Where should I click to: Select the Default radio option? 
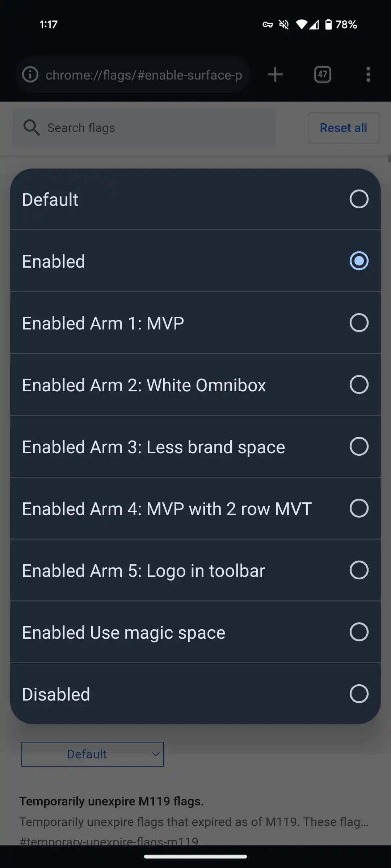pyautogui.click(x=359, y=199)
